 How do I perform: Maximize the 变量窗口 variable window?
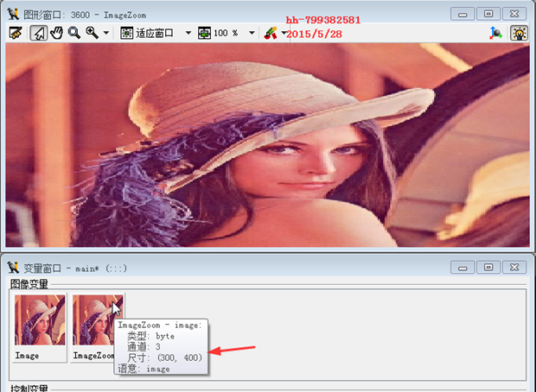[488, 268]
